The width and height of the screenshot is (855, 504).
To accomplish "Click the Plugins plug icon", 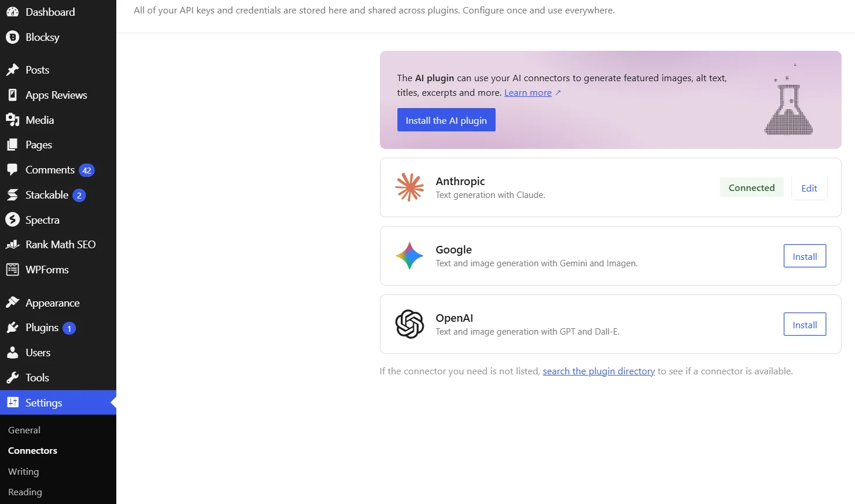I will [12, 328].
